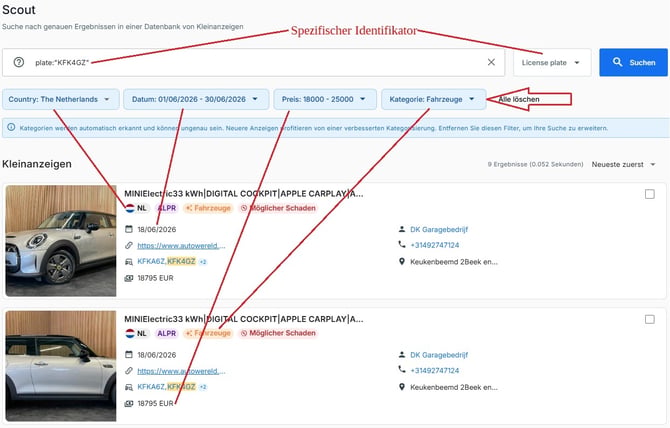This screenshot has height=428, width=670.
Task: Open the License plate search type dropdown
Action: (x=552, y=63)
